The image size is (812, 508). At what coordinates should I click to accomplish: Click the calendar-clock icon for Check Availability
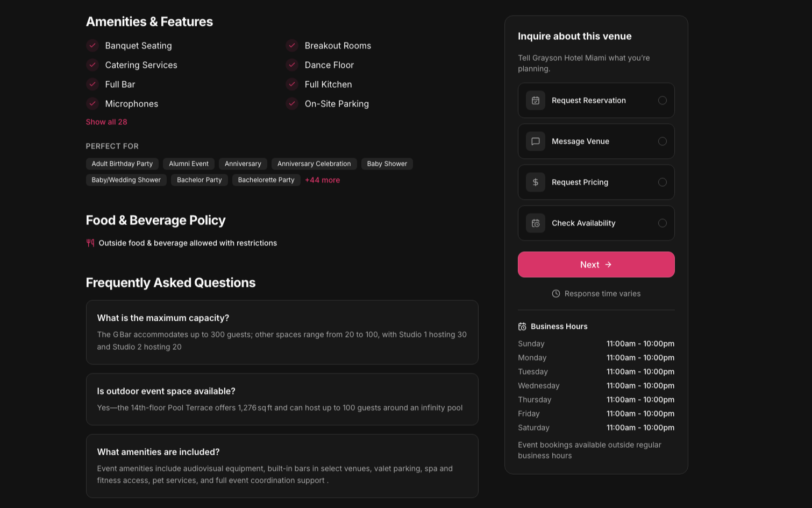[536, 223]
